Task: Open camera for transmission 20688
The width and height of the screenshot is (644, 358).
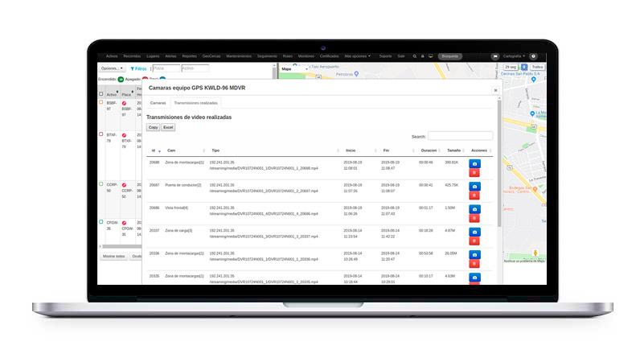Action: (474, 163)
